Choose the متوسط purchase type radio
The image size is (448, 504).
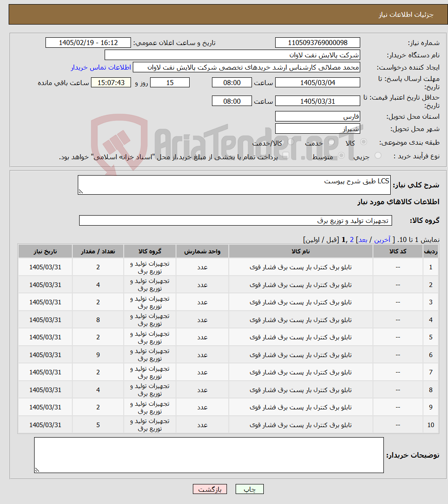[341, 156]
